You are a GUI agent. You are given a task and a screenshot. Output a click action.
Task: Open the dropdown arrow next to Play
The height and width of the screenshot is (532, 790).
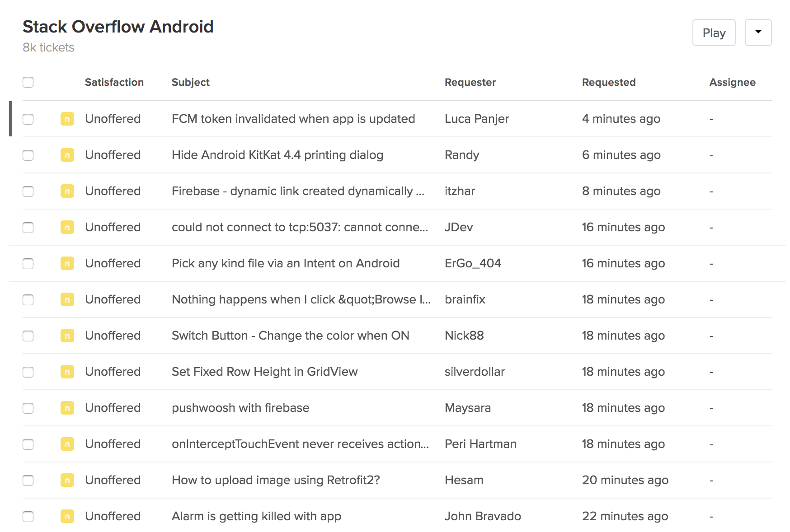click(758, 33)
